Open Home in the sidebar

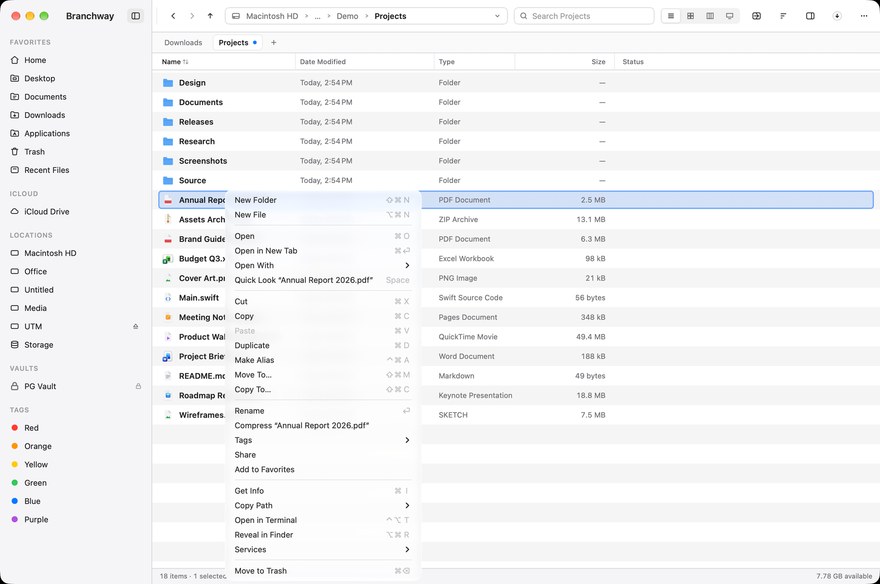(35, 60)
